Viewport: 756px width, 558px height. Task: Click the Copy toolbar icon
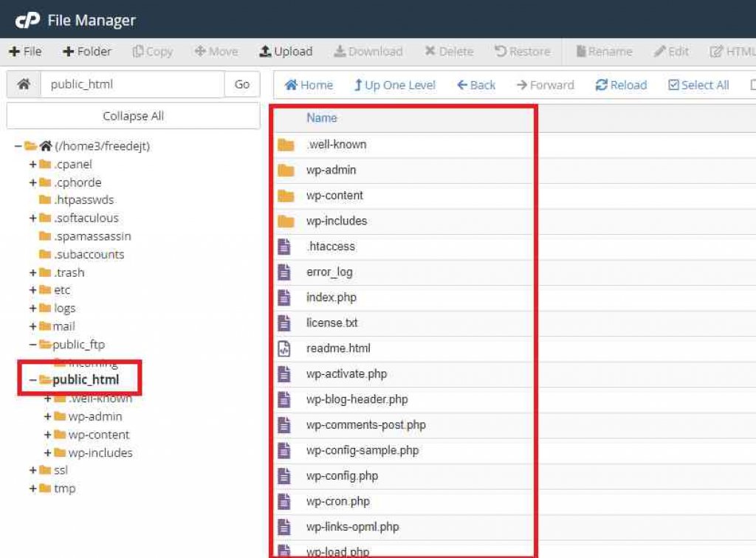(152, 52)
